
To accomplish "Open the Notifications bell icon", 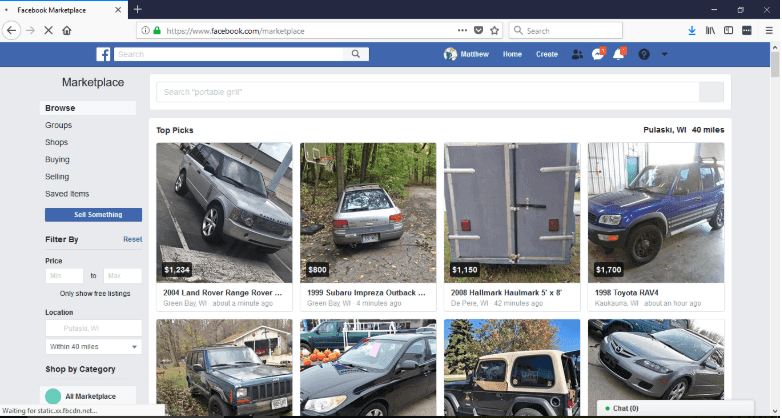I will click(618, 54).
